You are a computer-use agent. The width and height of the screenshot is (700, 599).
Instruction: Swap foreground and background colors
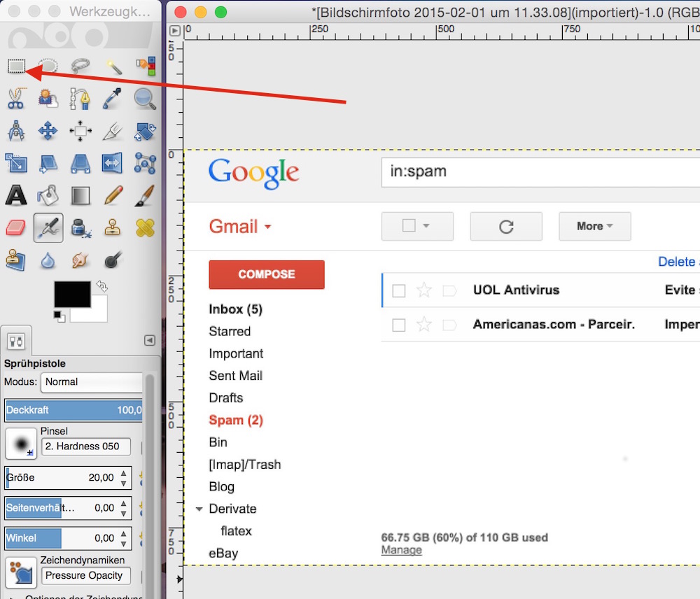[x=102, y=286]
